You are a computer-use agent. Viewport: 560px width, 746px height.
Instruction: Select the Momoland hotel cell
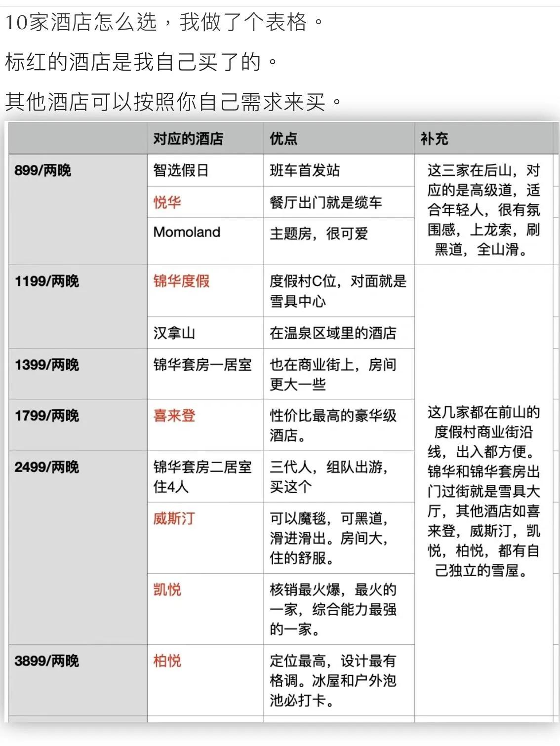(x=187, y=232)
